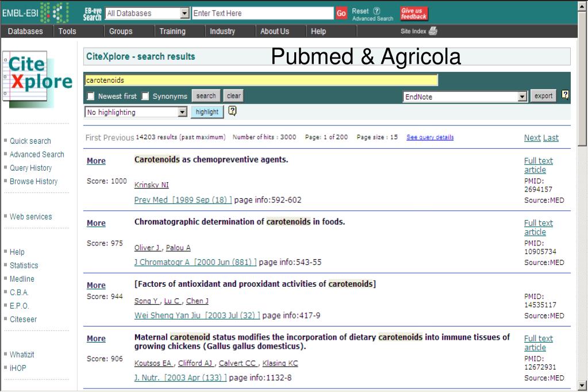Open author Palou A link
This screenshot has width=588, height=392.
tap(178, 248)
